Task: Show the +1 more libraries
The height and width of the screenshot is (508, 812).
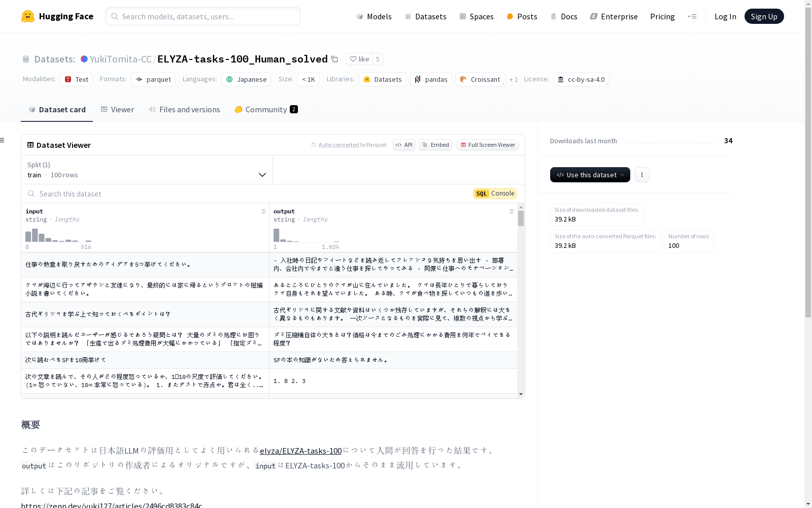Action: pyautogui.click(x=514, y=79)
